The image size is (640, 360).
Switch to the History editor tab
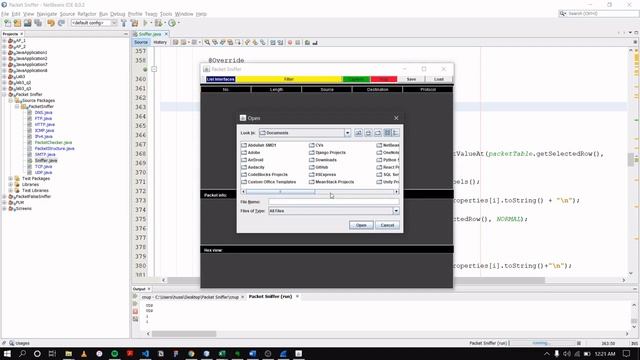click(x=160, y=42)
